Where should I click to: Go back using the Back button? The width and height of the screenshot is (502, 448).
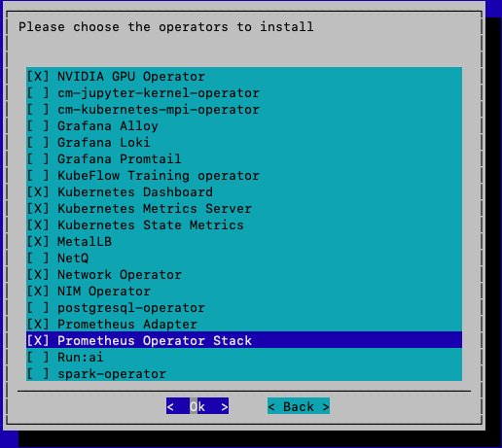coord(299,406)
